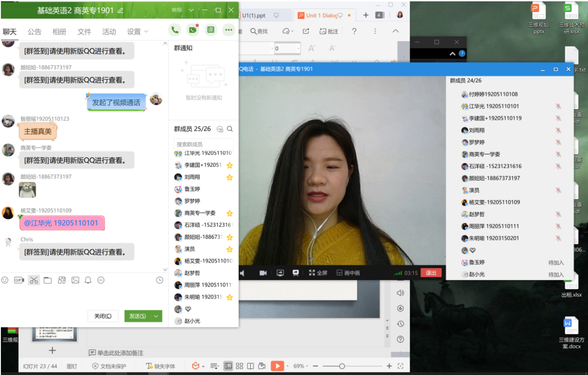Toggle picture-in-picture 画中画 mode
This screenshot has height=375, width=588.
click(x=348, y=273)
